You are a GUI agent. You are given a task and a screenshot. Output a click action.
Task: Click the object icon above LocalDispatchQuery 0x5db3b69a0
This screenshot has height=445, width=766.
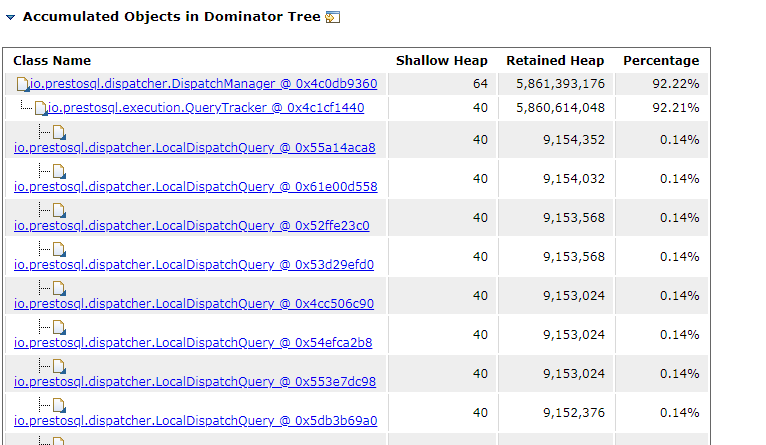59,405
